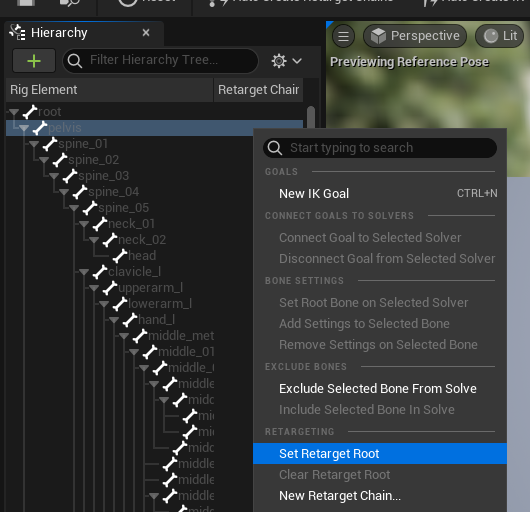The image size is (530, 512).
Task: Select the middle_met bone row
Action: (x=181, y=336)
